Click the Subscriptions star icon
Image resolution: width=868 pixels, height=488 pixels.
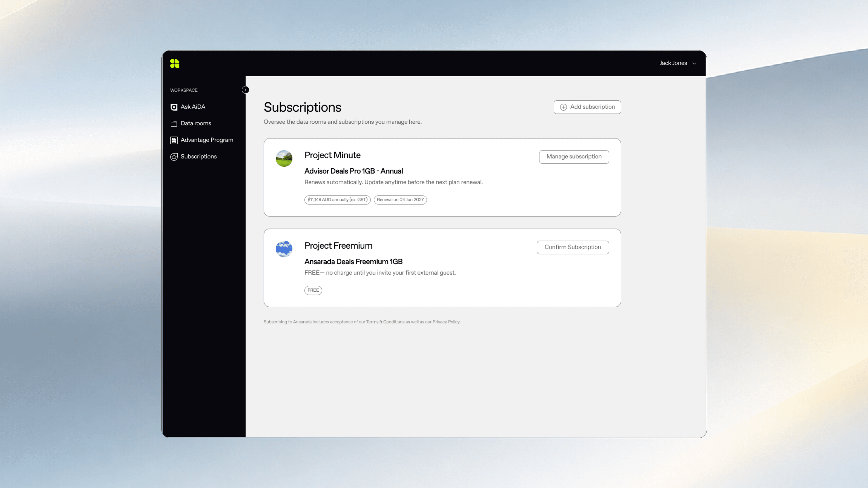pos(174,157)
